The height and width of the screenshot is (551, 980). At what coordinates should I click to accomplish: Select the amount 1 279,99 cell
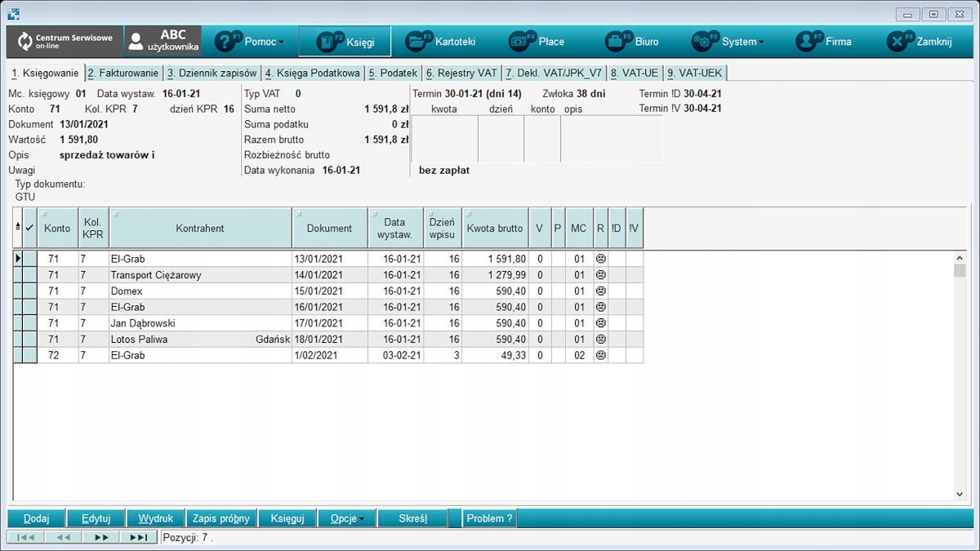pyautogui.click(x=495, y=275)
